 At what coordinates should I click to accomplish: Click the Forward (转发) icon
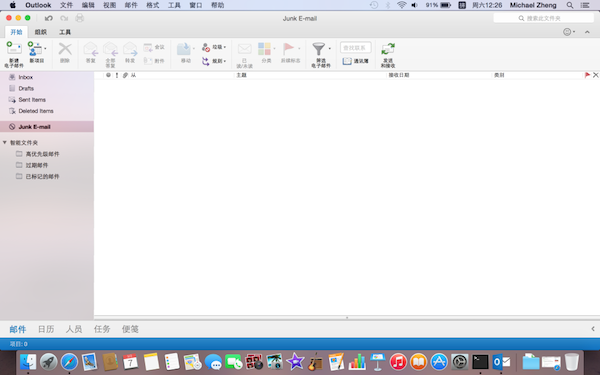(130, 49)
